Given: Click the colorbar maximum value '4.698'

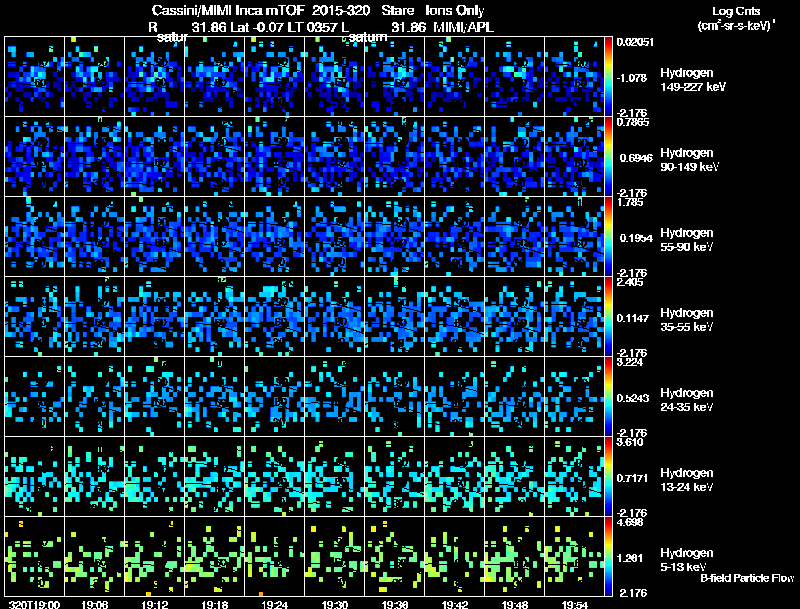Looking at the screenshot, I should (x=631, y=522).
